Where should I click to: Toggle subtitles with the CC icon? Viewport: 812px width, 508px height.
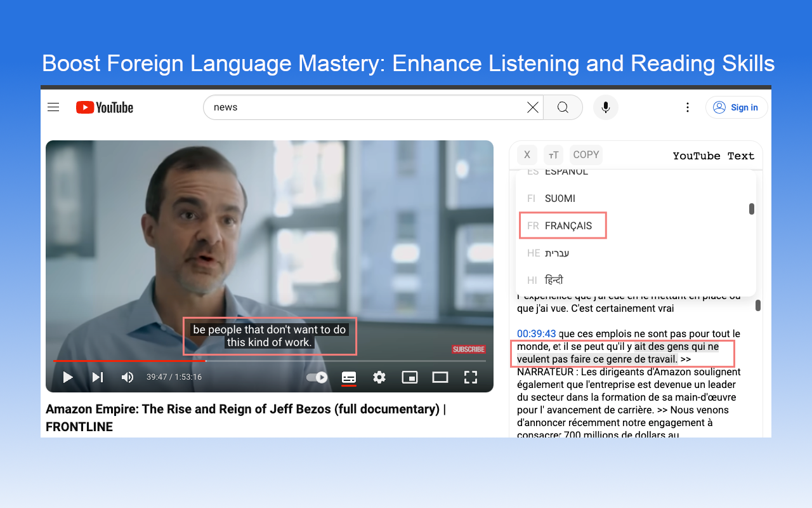349,377
